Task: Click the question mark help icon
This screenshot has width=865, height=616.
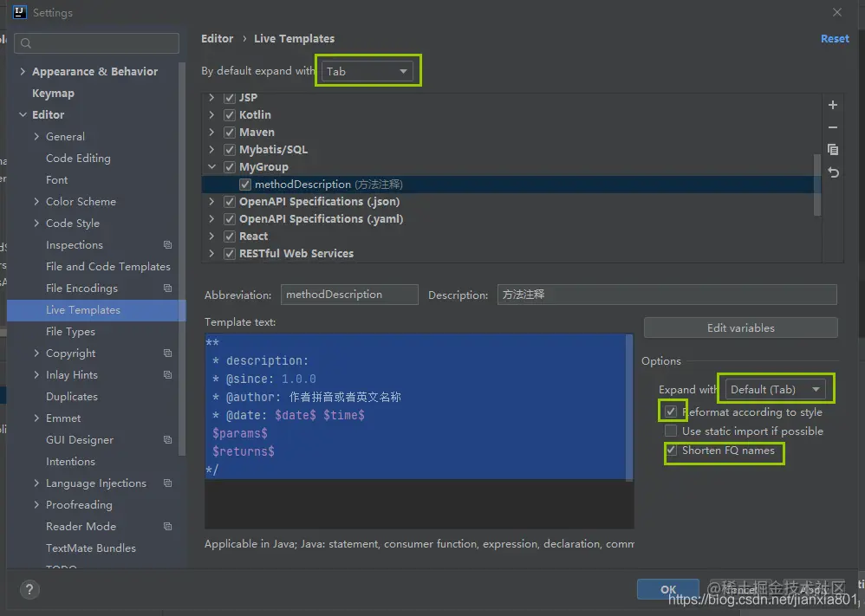Action: coord(29,589)
